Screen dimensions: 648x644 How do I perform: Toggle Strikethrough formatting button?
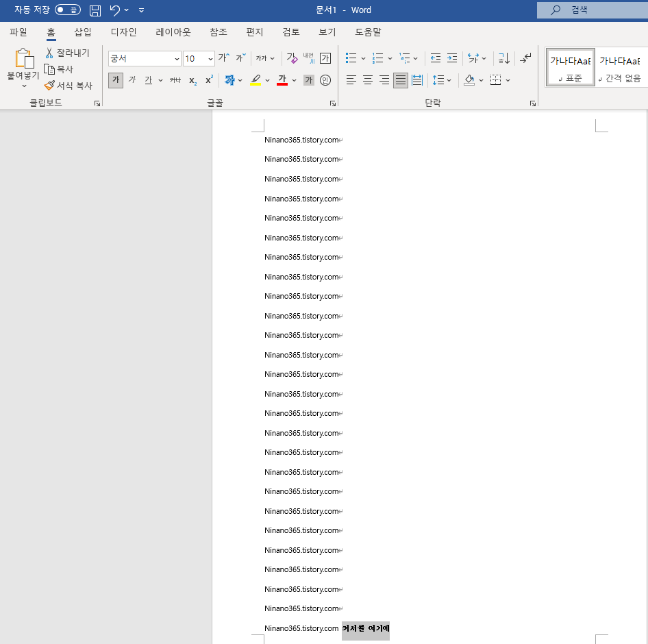(x=175, y=80)
